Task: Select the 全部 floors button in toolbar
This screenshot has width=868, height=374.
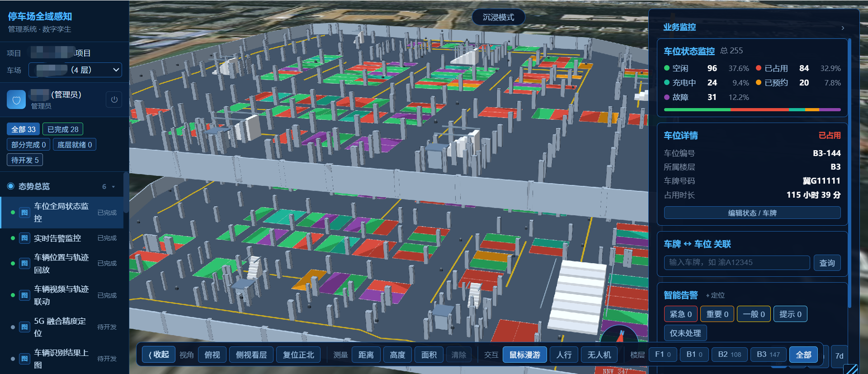Action: coord(803,355)
